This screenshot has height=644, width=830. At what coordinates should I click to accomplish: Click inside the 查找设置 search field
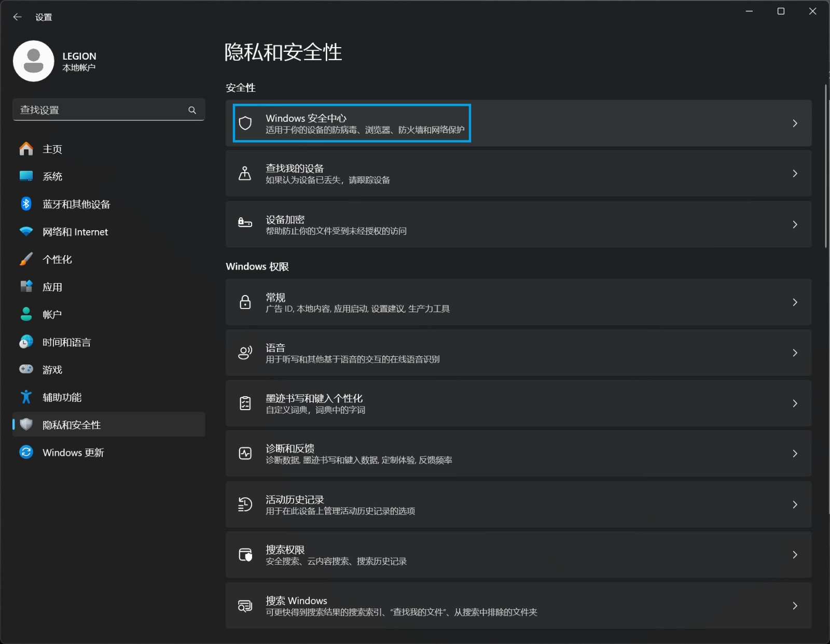tap(109, 110)
